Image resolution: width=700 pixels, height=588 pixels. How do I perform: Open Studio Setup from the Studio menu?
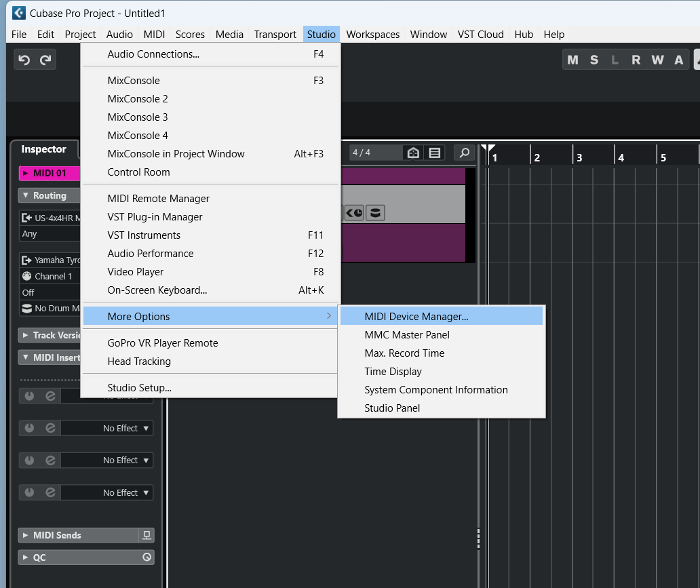point(139,388)
